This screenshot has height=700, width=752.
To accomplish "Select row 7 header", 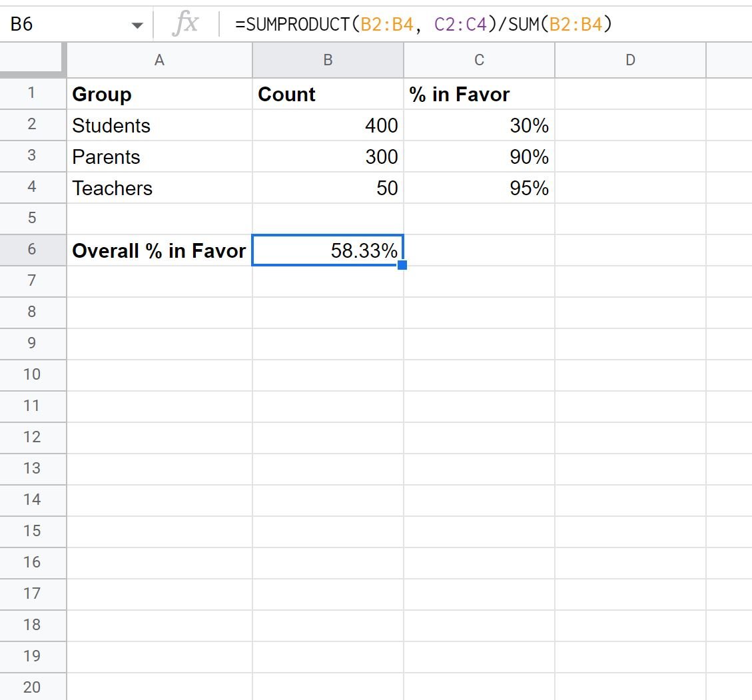I will (x=33, y=282).
